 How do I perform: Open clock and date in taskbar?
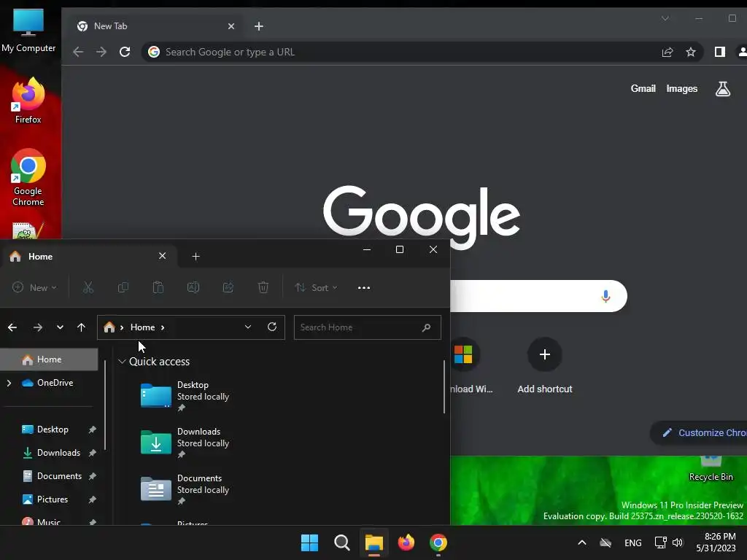(x=716, y=542)
